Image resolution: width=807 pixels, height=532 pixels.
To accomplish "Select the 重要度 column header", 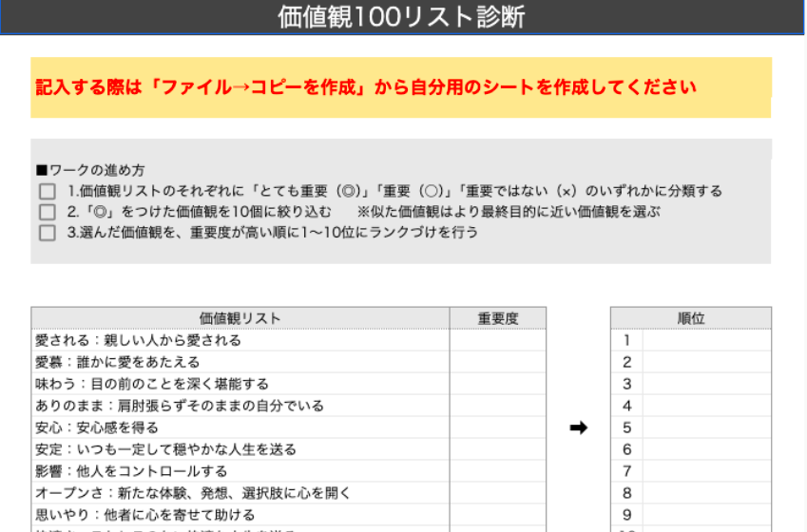I will click(498, 318).
